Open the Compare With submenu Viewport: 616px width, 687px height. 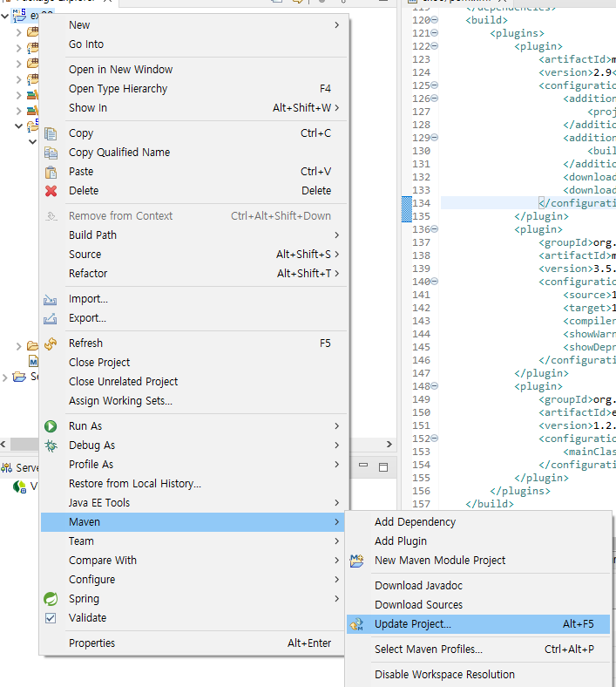[x=193, y=561]
